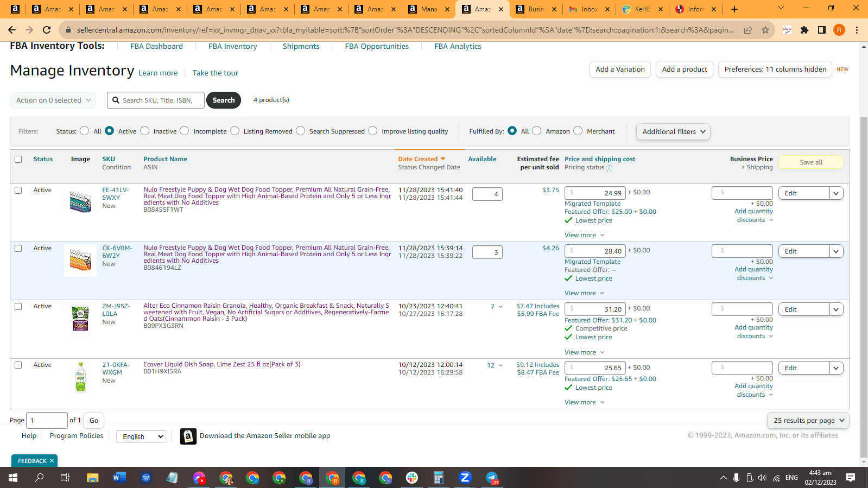Close the FEEDBACK tab
The image size is (868, 488).
coord(52,461)
